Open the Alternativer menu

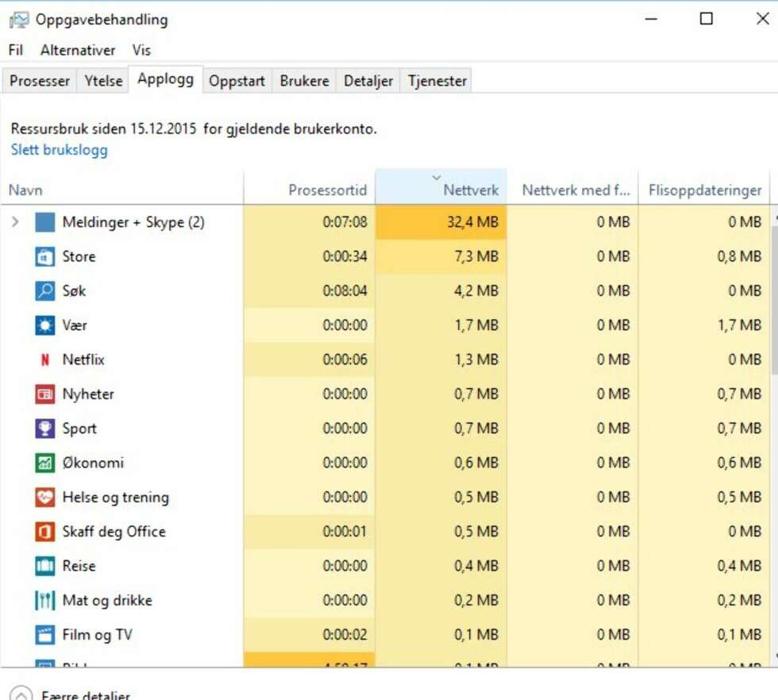click(78, 50)
